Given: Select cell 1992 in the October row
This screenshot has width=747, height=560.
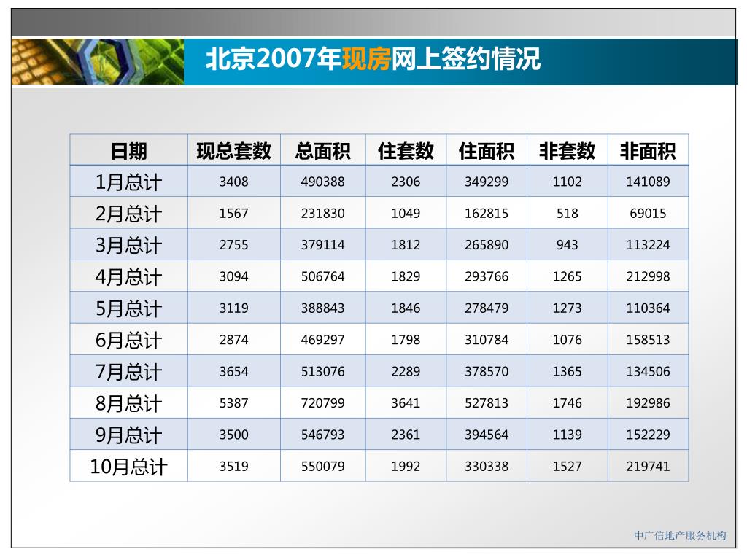Looking at the screenshot, I should [406, 466].
